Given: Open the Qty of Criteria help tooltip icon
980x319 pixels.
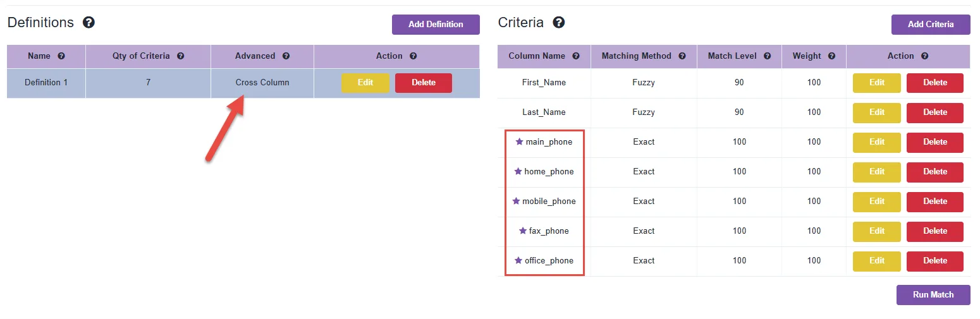Looking at the screenshot, I should point(181,56).
